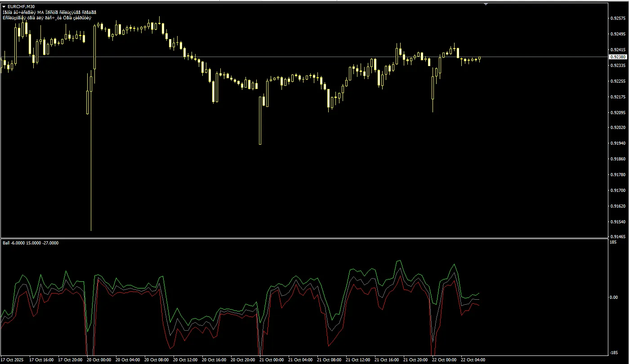Select the last candlestick on the chart
629x364 pixels.
coord(480,58)
